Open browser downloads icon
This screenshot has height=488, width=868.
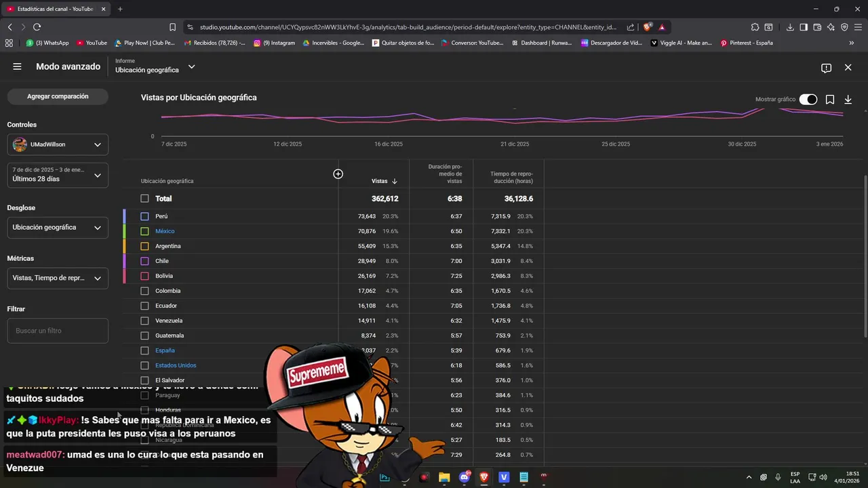[x=790, y=27]
